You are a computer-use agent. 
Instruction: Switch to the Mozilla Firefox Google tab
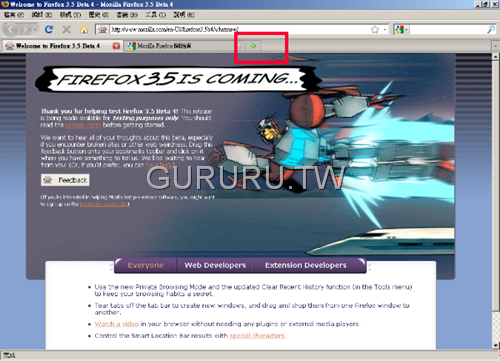[x=183, y=46]
